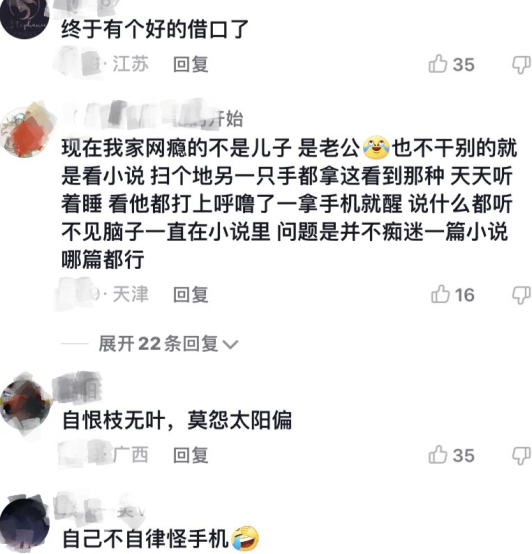532x554 pixels.
Task: Dislike the 天津 user's comment
Action: 521,295
